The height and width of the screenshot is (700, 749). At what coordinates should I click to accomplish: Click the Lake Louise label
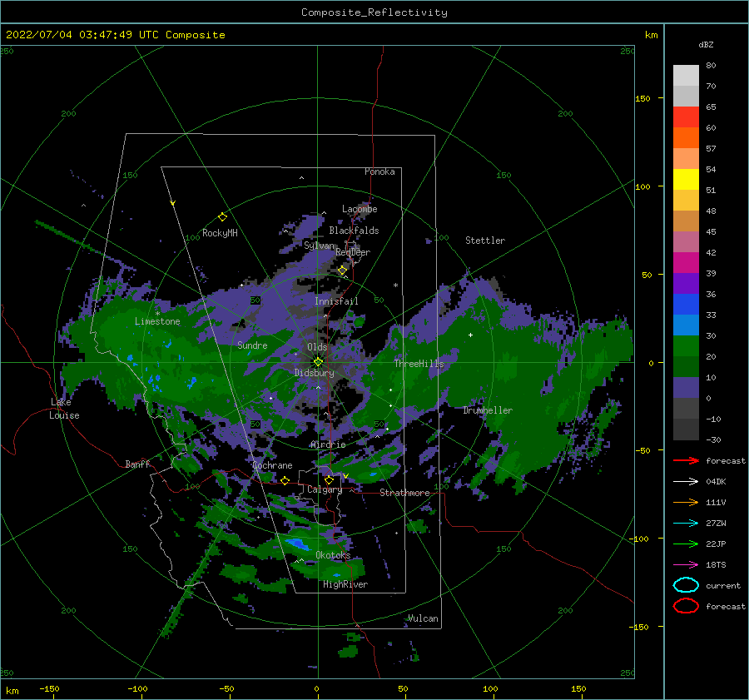tap(64, 409)
